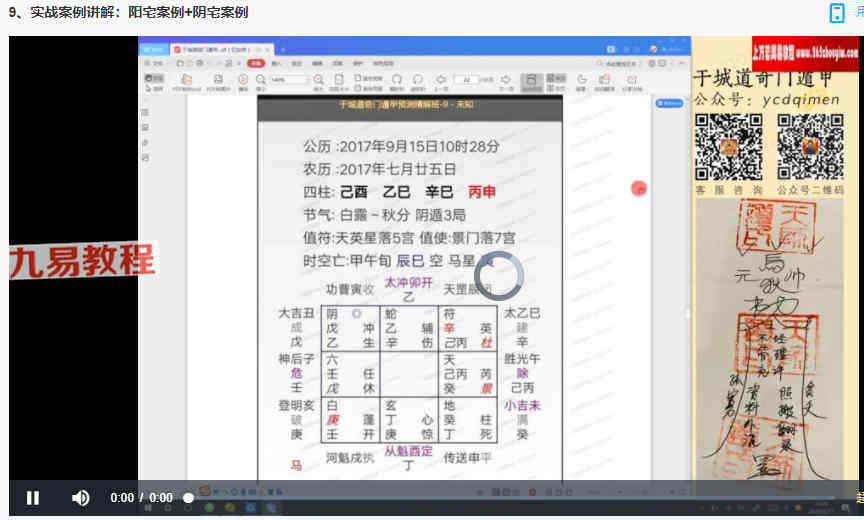Open the Page menu in the ribbon
864x520 pixels.
coord(337,63)
